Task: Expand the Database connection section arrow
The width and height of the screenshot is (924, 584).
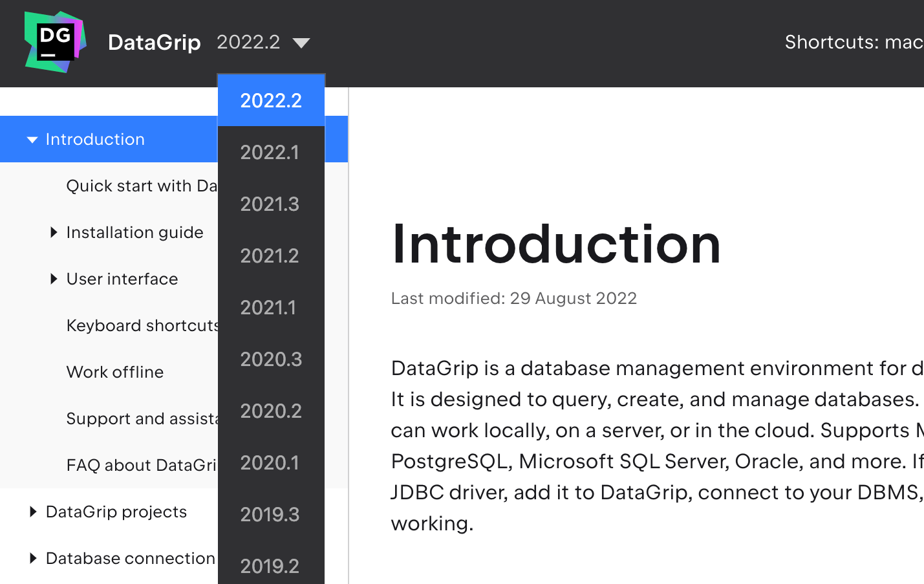Action: click(x=33, y=559)
